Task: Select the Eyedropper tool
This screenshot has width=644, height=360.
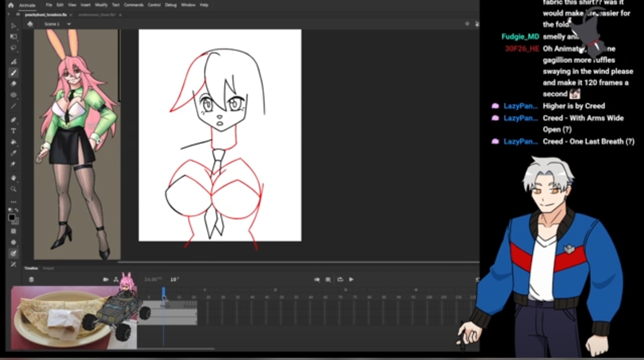Action: coord(13,153)
